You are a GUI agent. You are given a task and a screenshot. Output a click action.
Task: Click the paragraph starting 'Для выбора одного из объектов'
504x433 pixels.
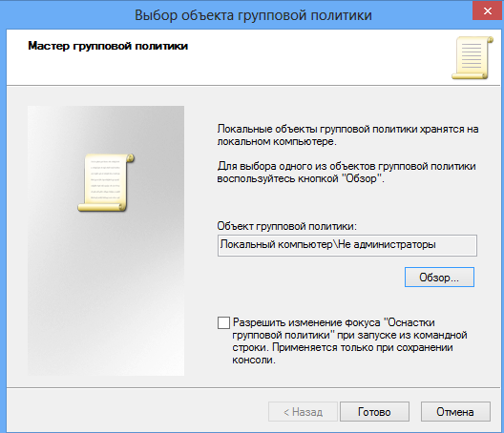(x=346, y=173)
